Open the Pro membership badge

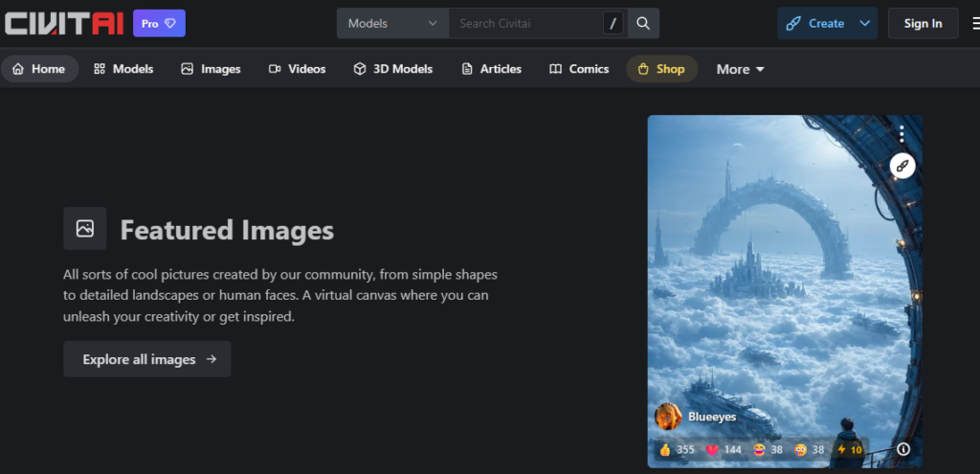click(159, 24)
